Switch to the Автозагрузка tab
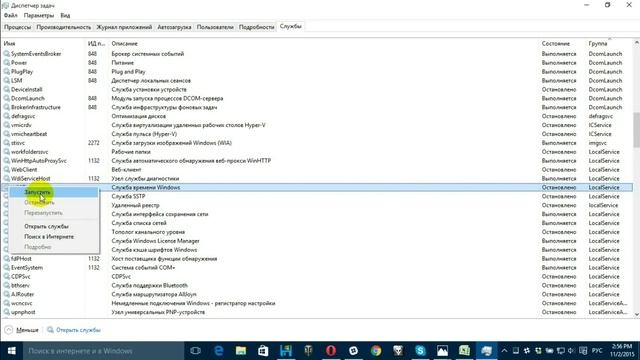This screenshot has width=640, height=360. pyautogui.click(x=174, y=27)
